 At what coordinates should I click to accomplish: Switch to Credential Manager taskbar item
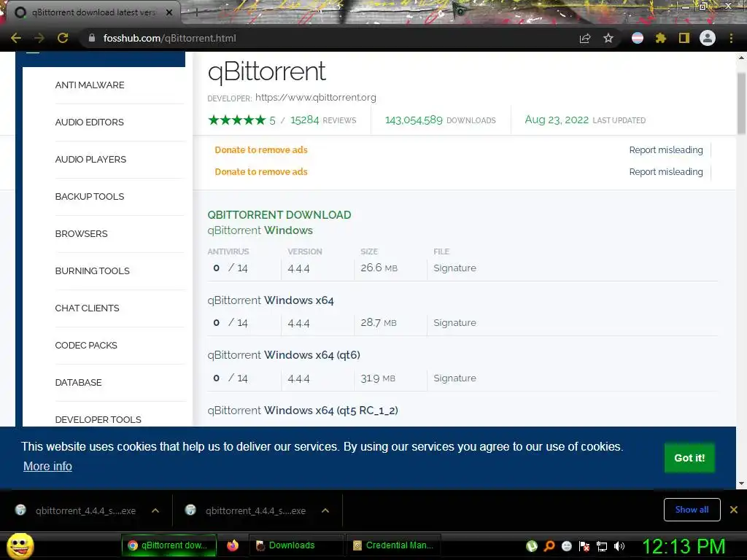(x=393, y=545)
